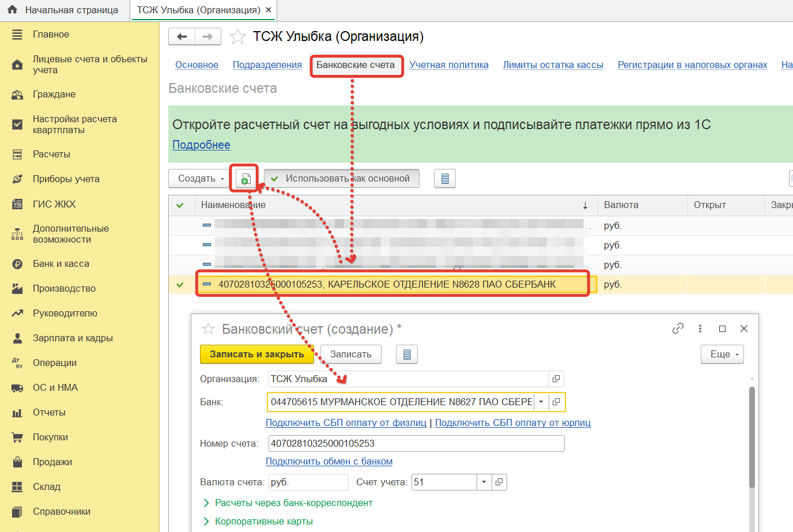The image size is (793, 532).
Task: Click the Открыт column header
Action: click(x=726, y=205)
